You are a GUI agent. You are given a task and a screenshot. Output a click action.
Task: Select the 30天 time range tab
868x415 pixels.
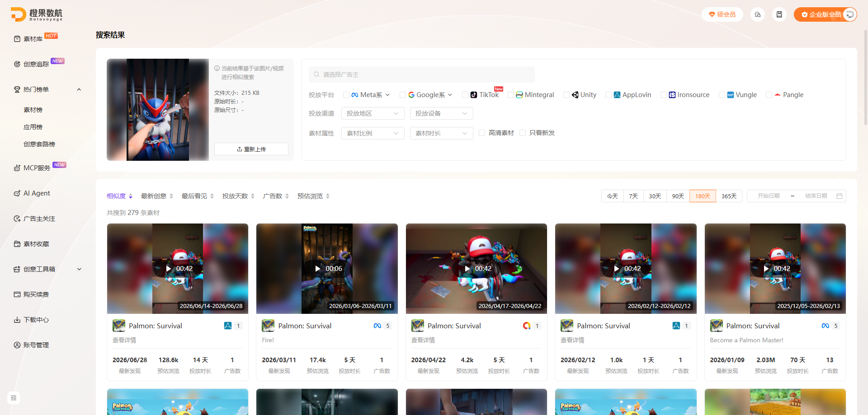click(655, 196)
